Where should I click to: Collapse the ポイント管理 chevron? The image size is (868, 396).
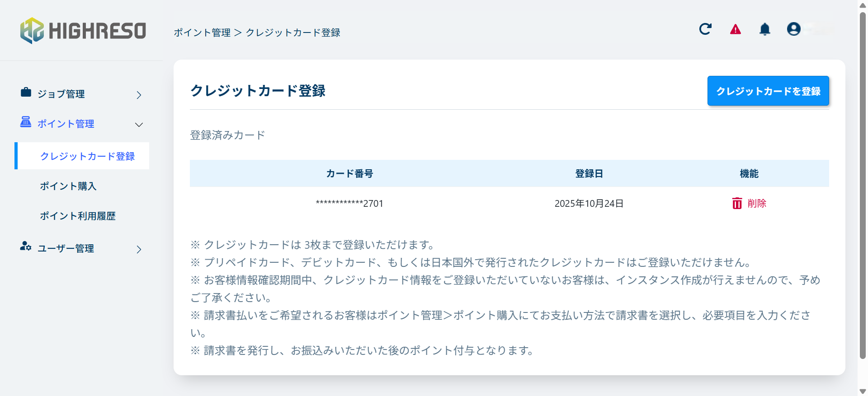139,125
